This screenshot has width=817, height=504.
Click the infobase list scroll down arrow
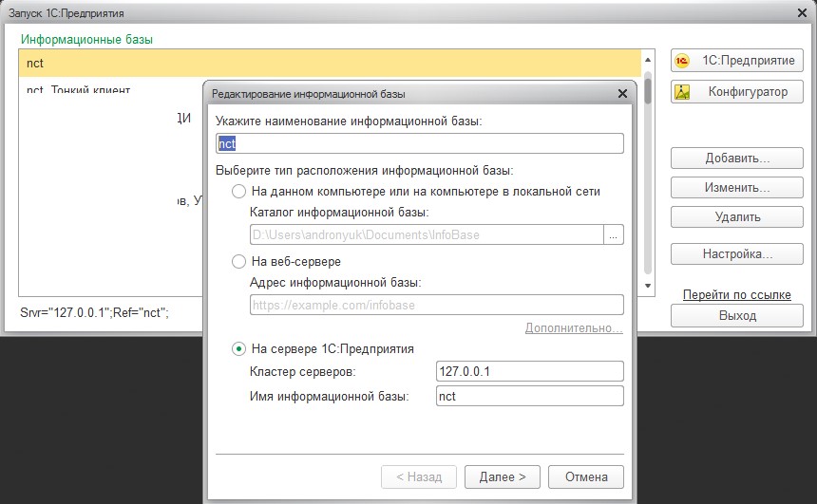(648, 286)
